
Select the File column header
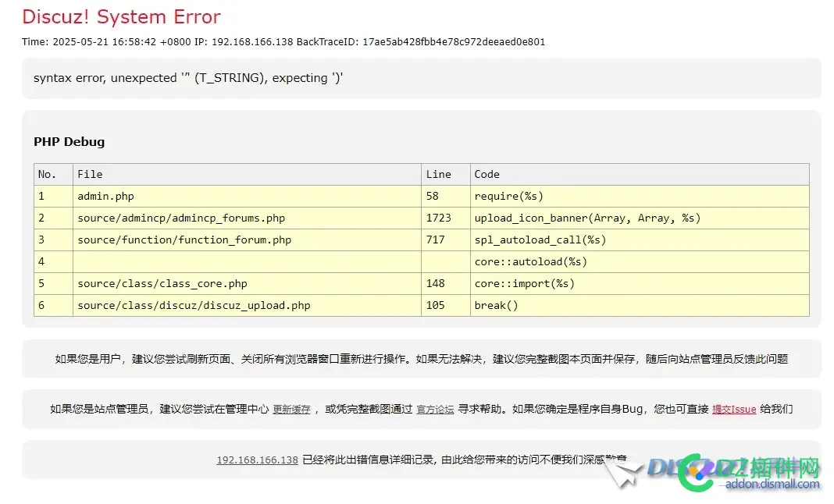tap(247, 175)
